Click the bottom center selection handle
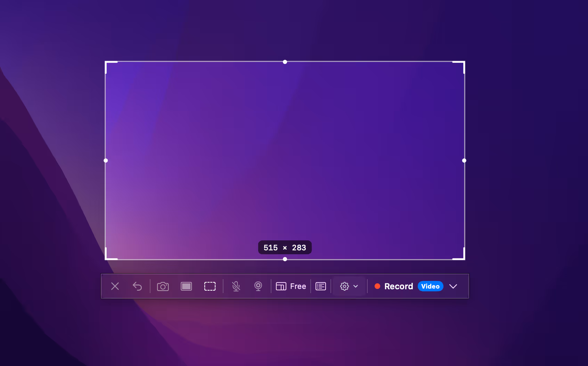The image size is (588, 366). [x=285, y=259]
